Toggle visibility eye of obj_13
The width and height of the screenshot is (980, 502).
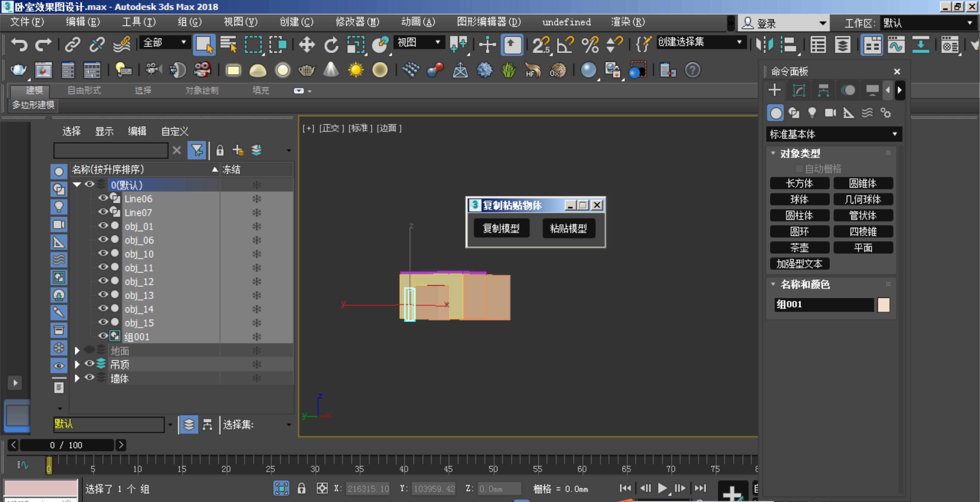(x=103, y=294)
